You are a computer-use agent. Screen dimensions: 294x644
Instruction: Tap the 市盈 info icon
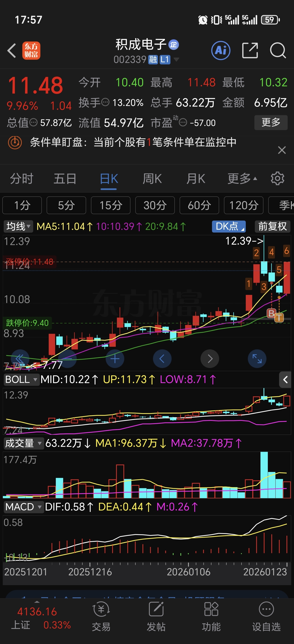click(183, 123)
